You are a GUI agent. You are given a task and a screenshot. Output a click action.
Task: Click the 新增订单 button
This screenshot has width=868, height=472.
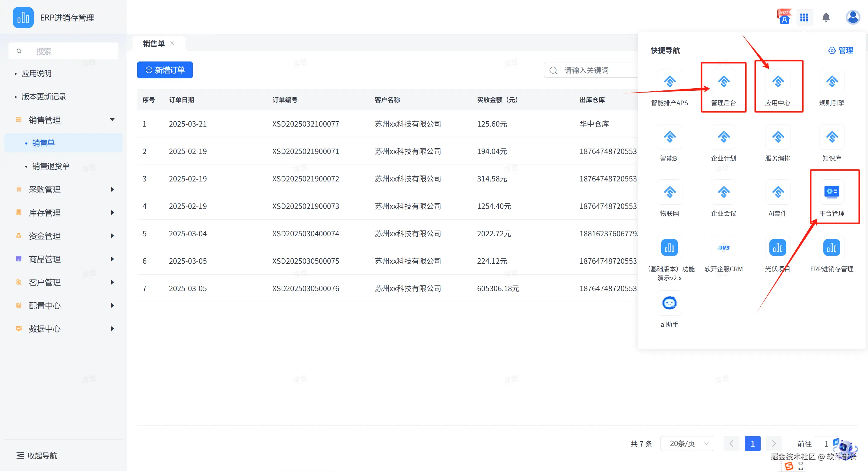tap(165, 70)
